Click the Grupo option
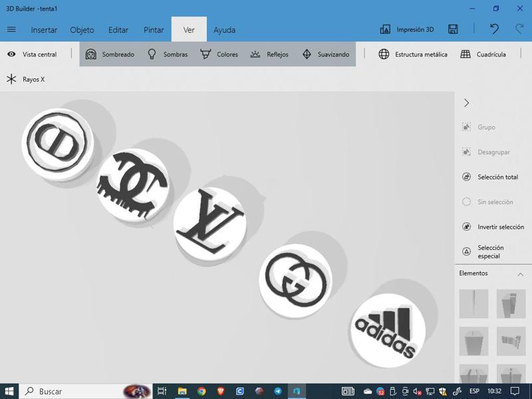532x399 pixels. point(479,127)
